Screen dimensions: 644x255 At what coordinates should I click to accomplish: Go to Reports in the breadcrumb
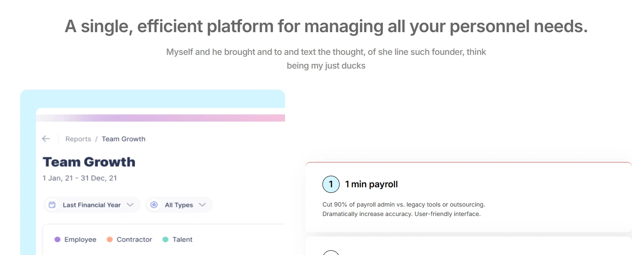point(78,139)
